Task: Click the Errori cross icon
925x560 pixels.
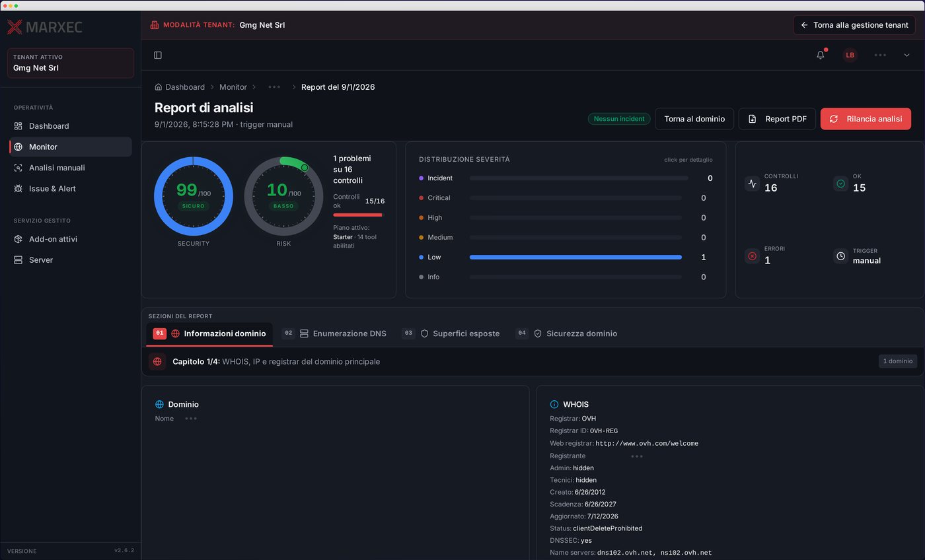Action: 752,256
